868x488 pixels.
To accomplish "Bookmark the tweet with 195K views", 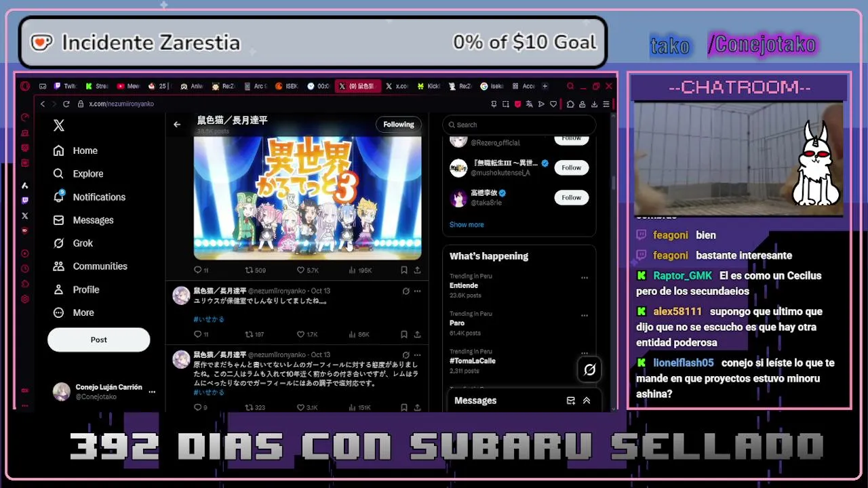I will coord(404,270).
